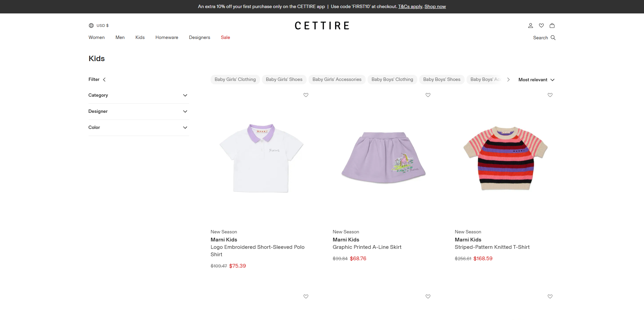644x320 pixels.
Task: Open the wishlist heart icon in the header
Action: [x=541, y=26]
